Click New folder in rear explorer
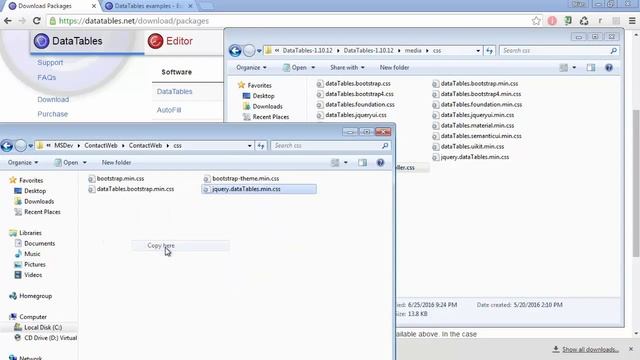 394,68
